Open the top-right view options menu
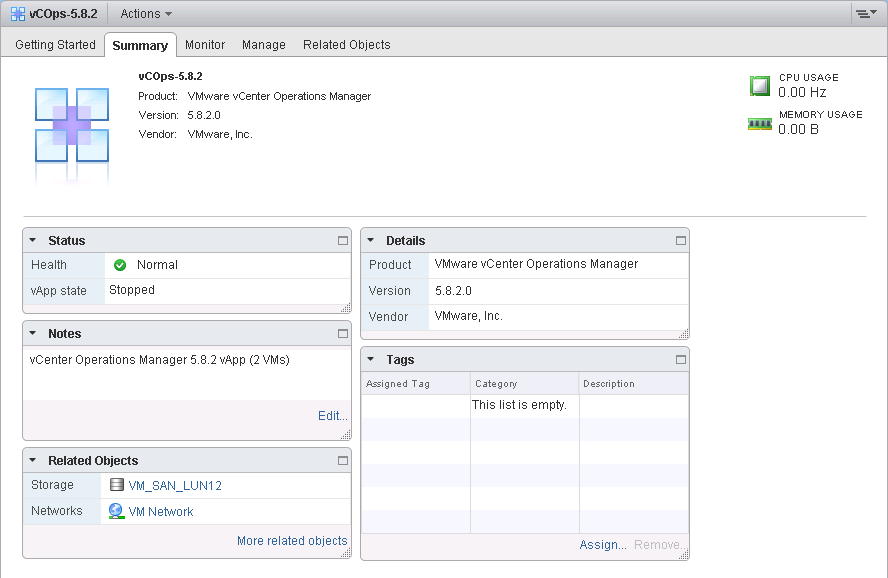888x578 pixels. (x=865, y=14)
